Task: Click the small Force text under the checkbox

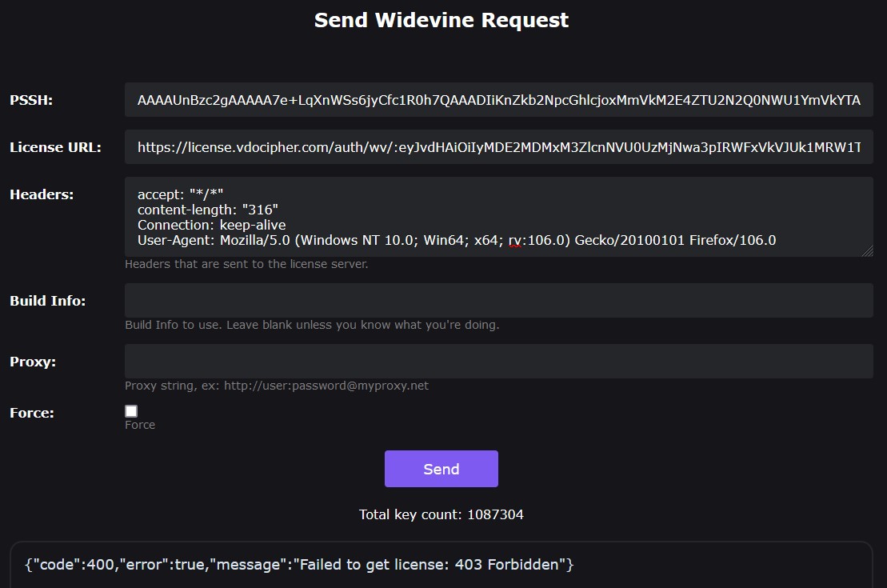Action: click(140, 425)
